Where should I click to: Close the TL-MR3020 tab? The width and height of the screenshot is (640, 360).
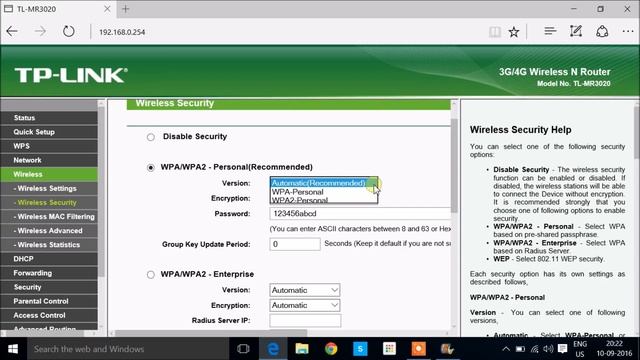tap(107, 9)
